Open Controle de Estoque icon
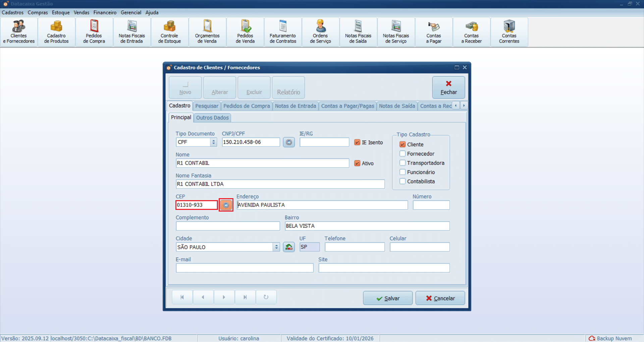This screenshot has height=342, width=644. click(169, 32)
